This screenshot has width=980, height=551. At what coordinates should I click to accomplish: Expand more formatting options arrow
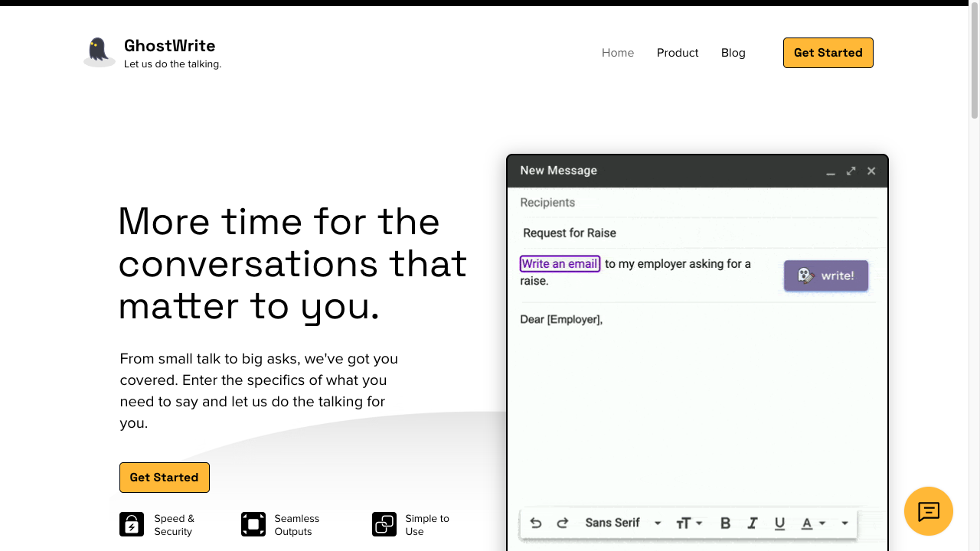844,523
